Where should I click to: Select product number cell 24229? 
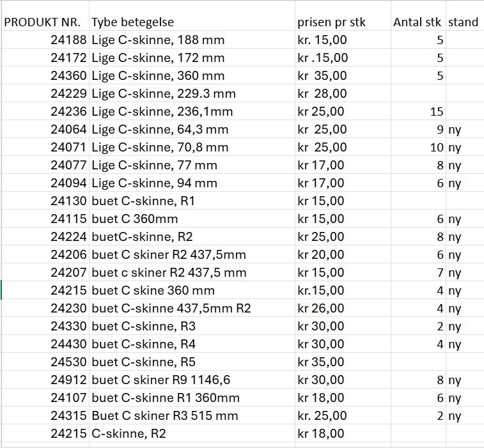(x=68, y=94)
